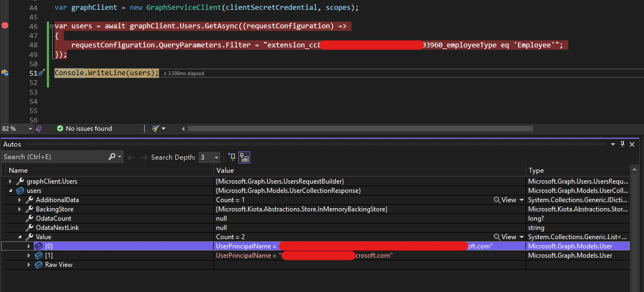The image size is (644, 292).
Task: Click the blue cube icon for users
Action: pyautogui.click(x=20, y=191)
